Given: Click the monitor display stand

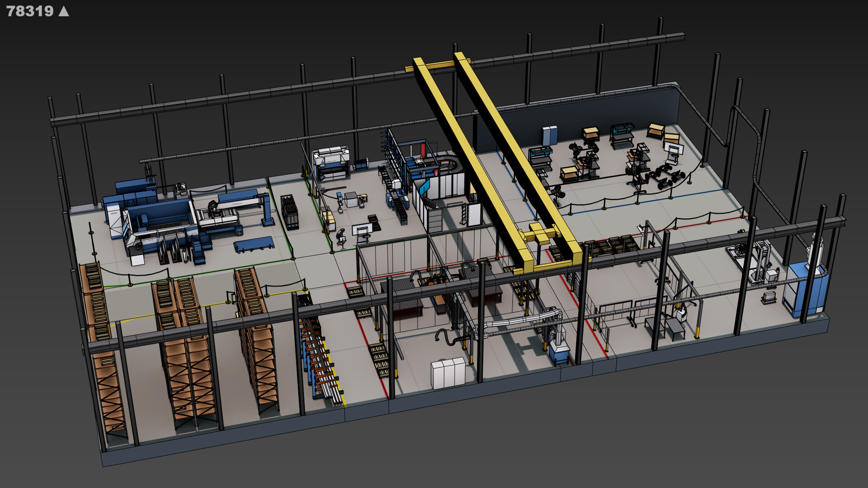Looking at the screenshot, I should 362,230.
